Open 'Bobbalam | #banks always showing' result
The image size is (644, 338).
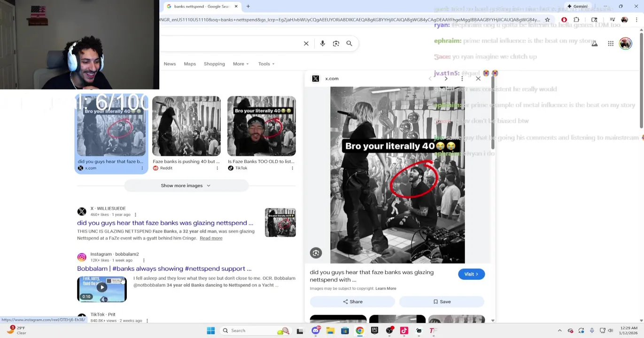coord(164,269)
